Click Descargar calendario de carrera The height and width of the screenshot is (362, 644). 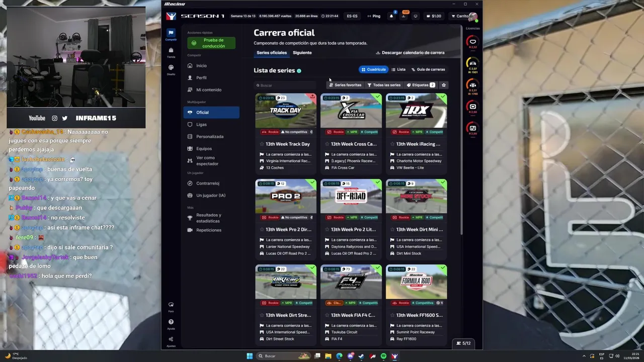(x=410, y=53)
